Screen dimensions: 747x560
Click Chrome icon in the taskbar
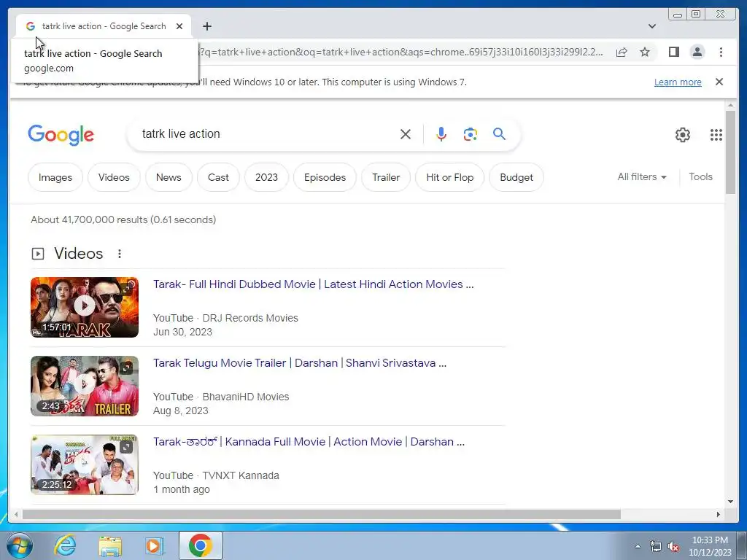200,545
